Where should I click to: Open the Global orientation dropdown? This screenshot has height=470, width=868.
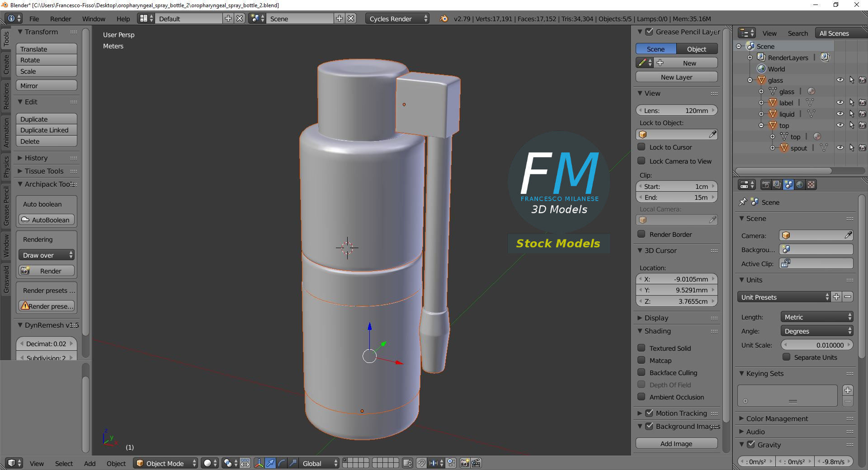point(319,463)
